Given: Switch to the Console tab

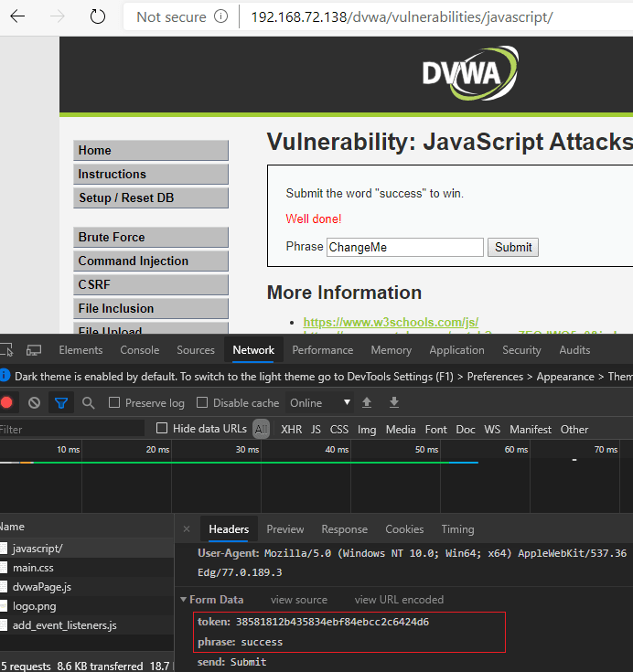Looking at the screenshot, I should [x=140, y=350].
